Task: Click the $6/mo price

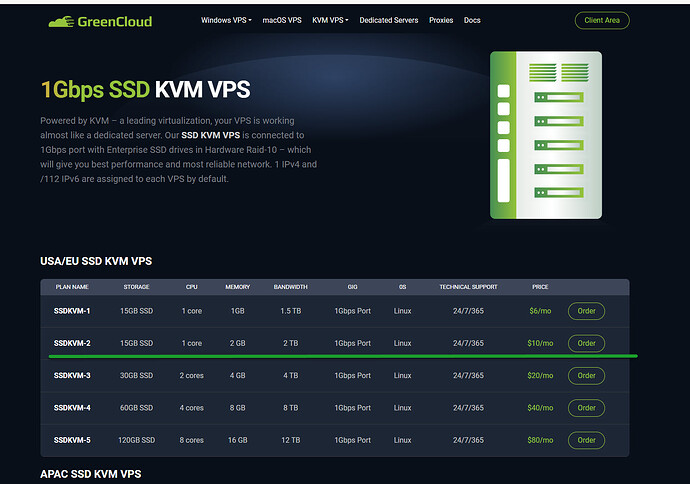Action: pyautogui.click(x=540, y=311)
